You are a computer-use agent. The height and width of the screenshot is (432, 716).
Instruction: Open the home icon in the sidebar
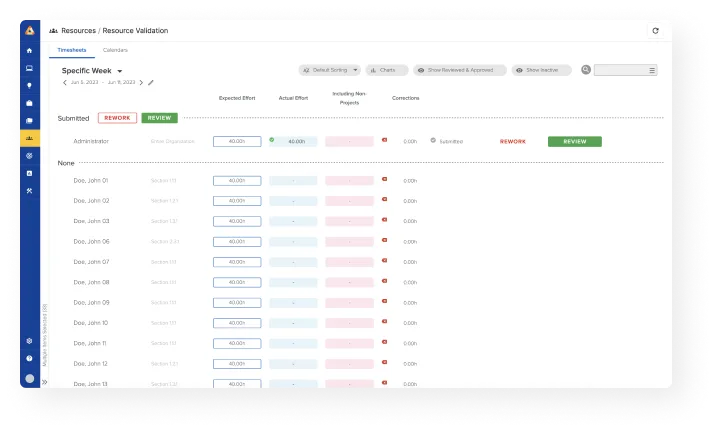coord(30,51)
